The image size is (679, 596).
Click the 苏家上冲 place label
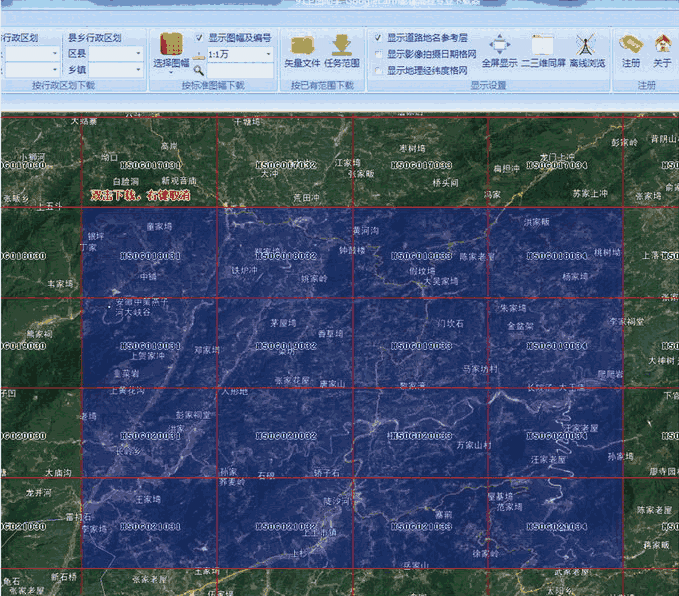pyautogui.click(x=590, y=194)
